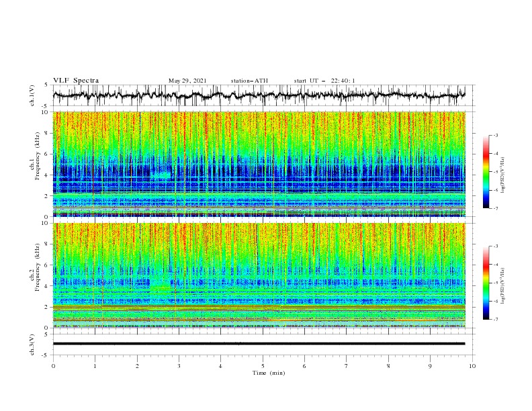The width and height of the screenshot is (532, 411).
Task: Click the '-3' value on upper colorbar
Action: point(495,135)
